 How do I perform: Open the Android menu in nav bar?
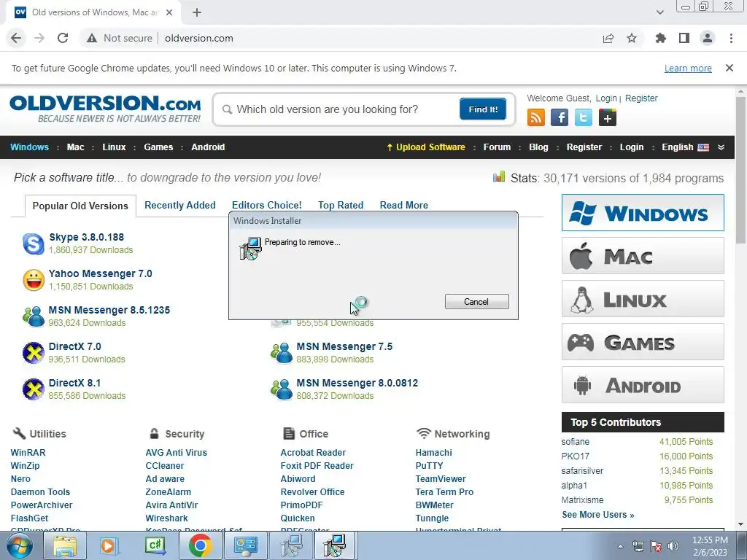(x=208, y=147)
